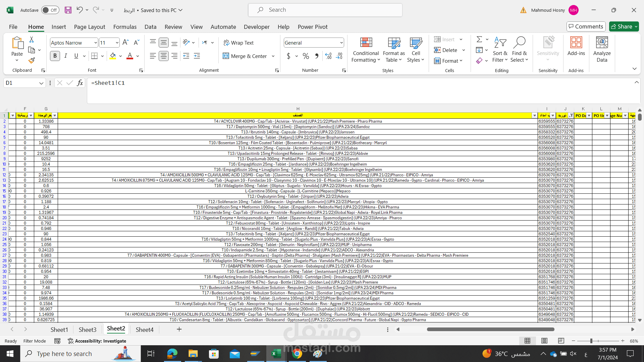Viewport: 644px width, 362px height.
Task: Switch to Sheet1 worksheet tab
Action: tap(59, 329)
